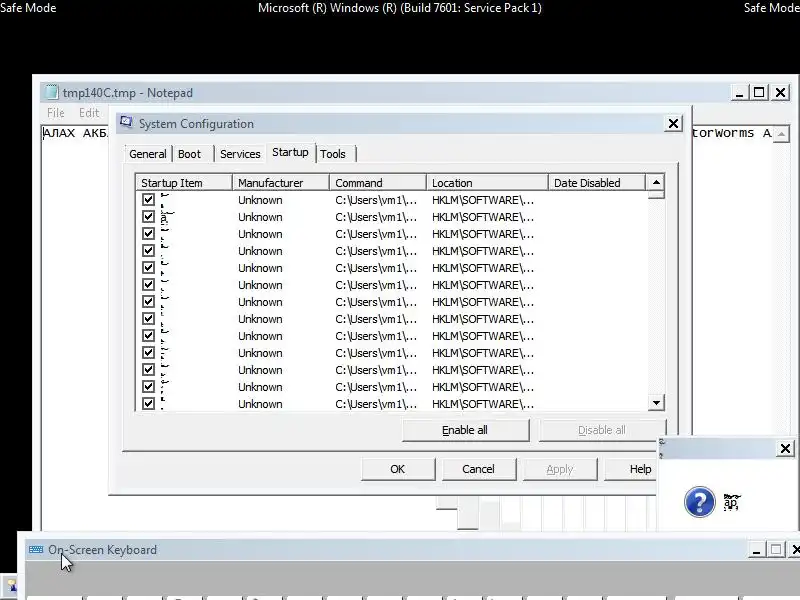Click the Apply button

point(560,469)
